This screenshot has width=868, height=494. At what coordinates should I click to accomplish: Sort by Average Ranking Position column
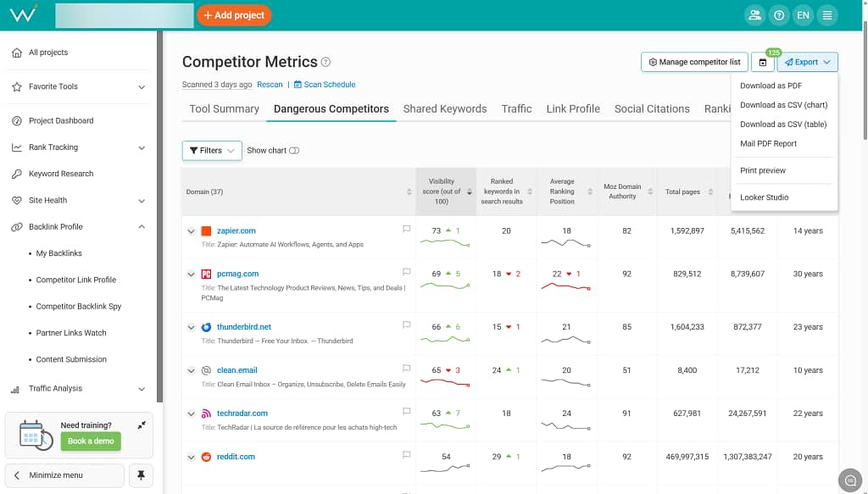coord(590,192)
